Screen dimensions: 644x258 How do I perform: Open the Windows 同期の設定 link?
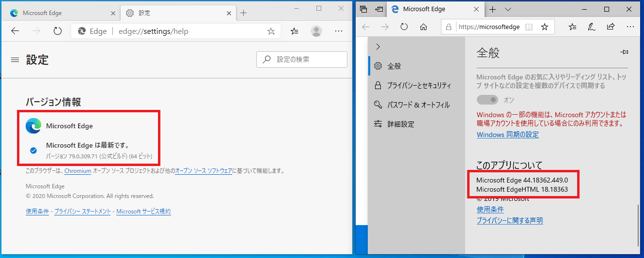pos(507,135)
